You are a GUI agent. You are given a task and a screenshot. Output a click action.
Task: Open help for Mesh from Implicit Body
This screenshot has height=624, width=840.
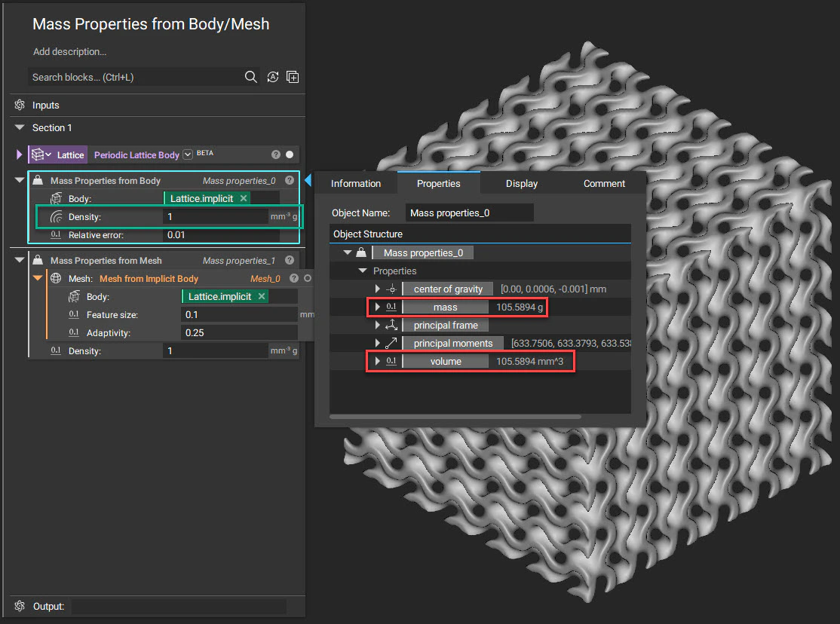(293, 278)
